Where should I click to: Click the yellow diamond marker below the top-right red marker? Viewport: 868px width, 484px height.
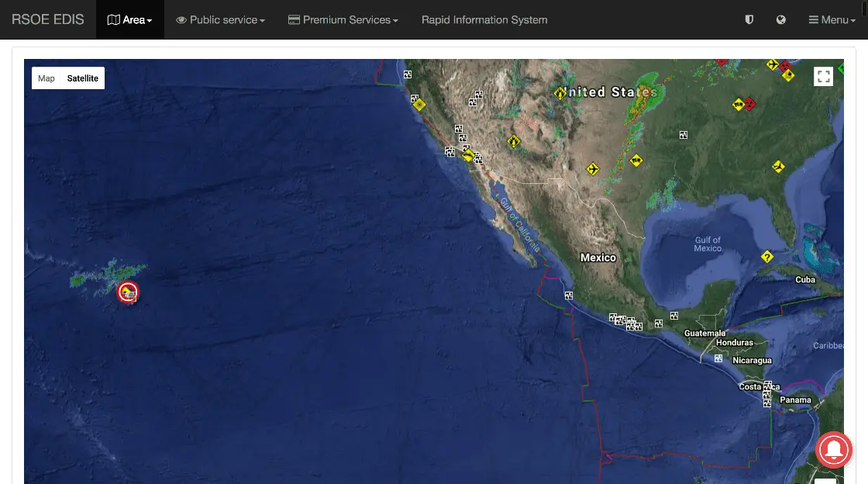pyautogui.click(x=788, y=75)
